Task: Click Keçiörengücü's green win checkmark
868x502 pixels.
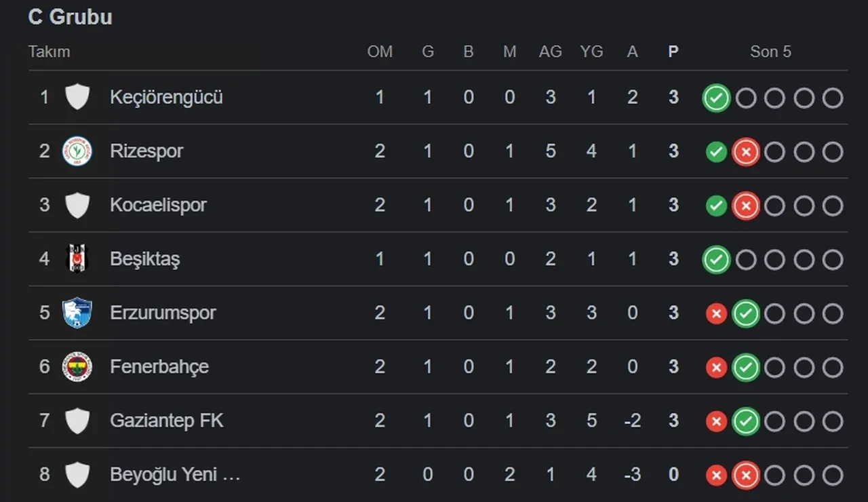Action: click(716, 98)
